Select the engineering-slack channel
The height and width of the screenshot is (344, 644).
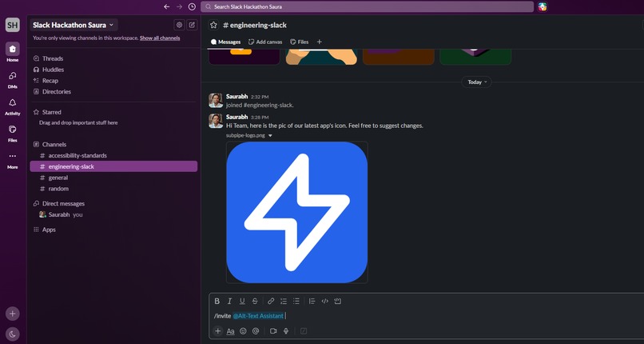point(113,166)
